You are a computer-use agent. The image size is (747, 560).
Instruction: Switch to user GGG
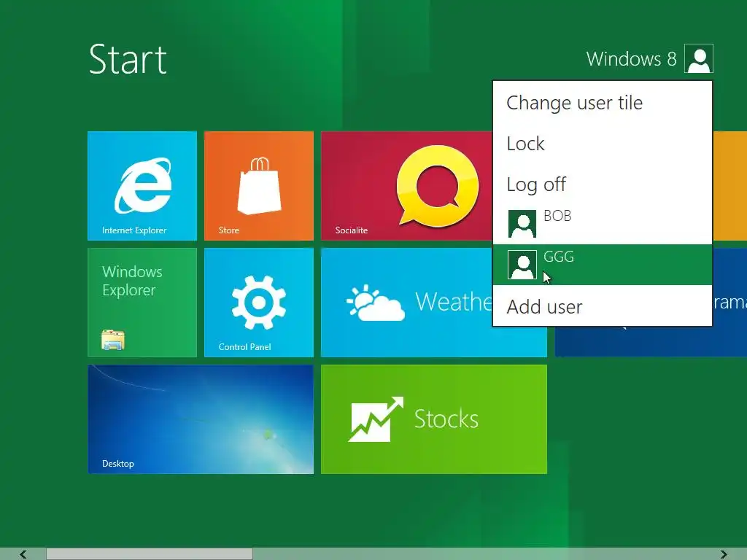point(602,265)
